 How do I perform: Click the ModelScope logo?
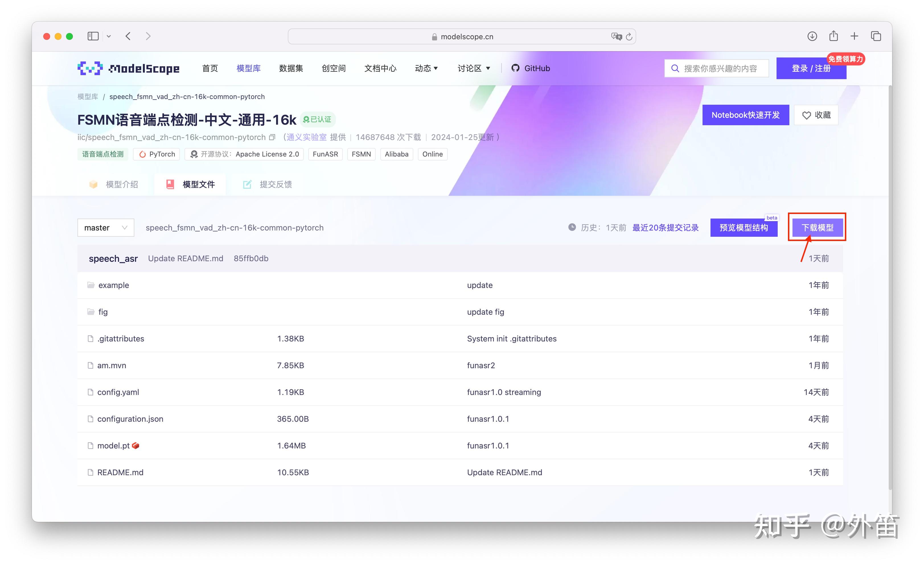coord(128,68)
